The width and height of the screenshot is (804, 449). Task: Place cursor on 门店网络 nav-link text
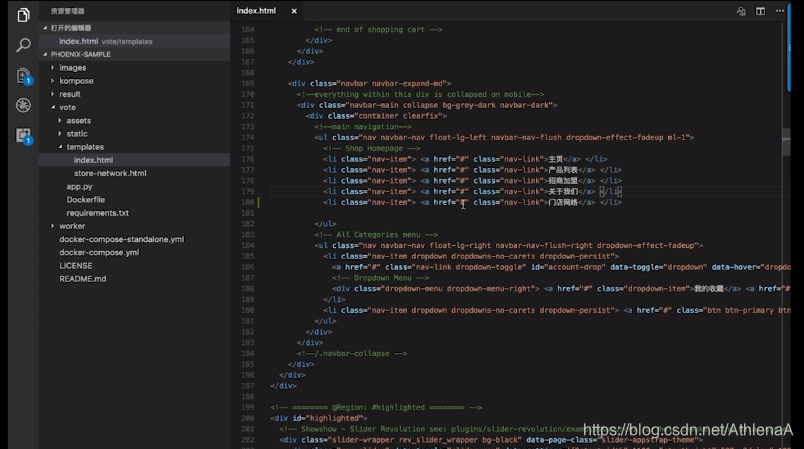(563, 202)
